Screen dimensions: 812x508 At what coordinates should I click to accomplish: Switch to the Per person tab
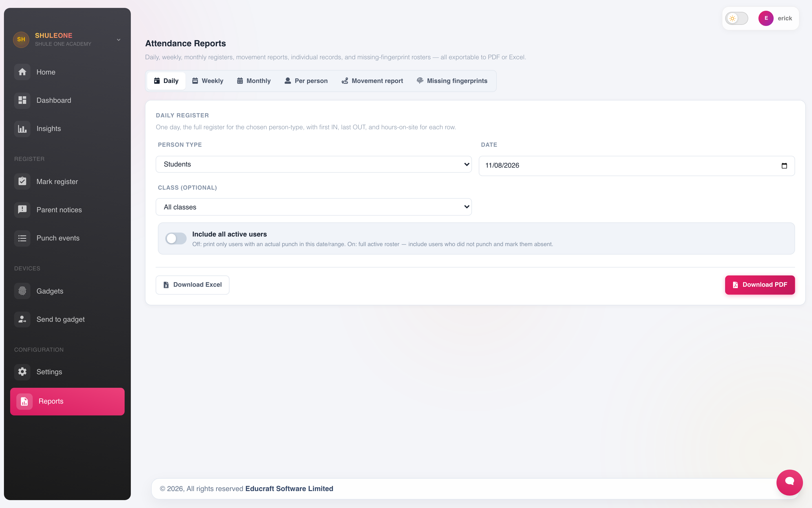click(x=306, y=81)
